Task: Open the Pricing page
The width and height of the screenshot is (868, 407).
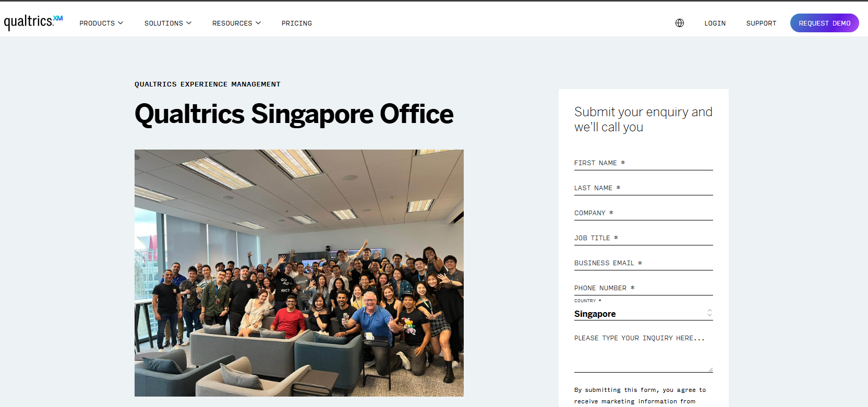Action: point(296,23)
